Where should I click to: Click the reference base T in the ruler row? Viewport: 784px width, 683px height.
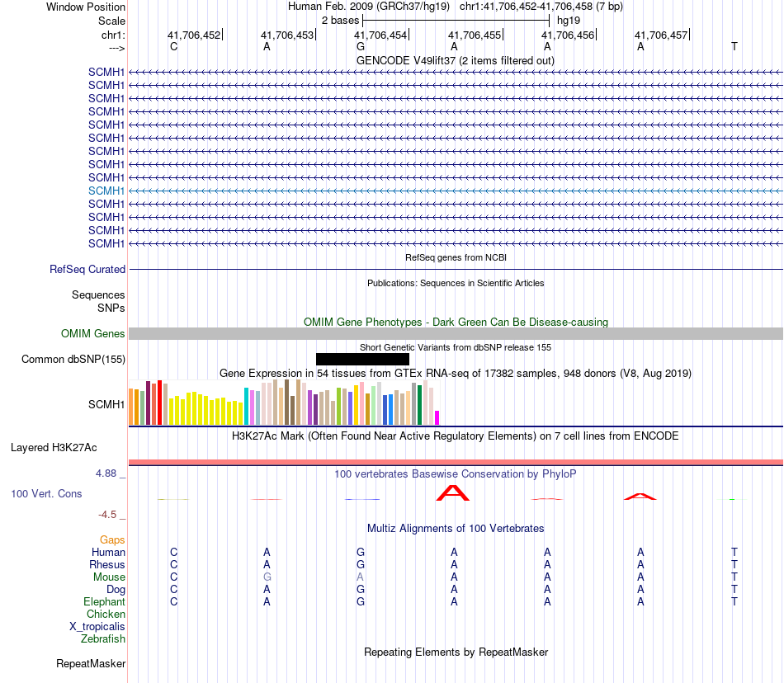[734, 46]
